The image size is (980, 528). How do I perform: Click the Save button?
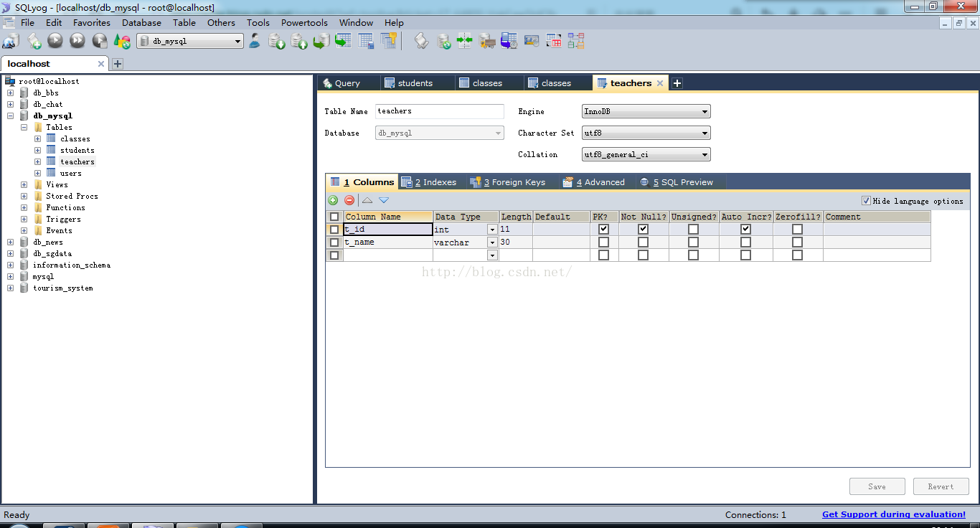click(x=877, y=486)
